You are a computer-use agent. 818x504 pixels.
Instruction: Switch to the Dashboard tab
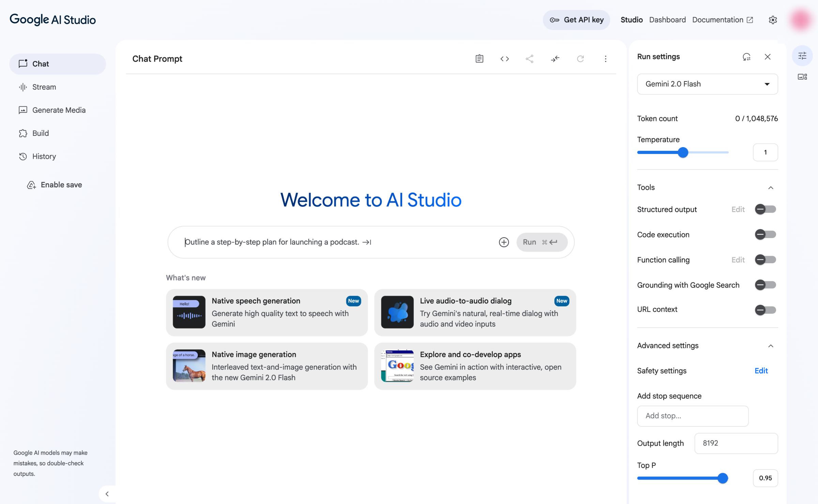(x=667, y=20)
